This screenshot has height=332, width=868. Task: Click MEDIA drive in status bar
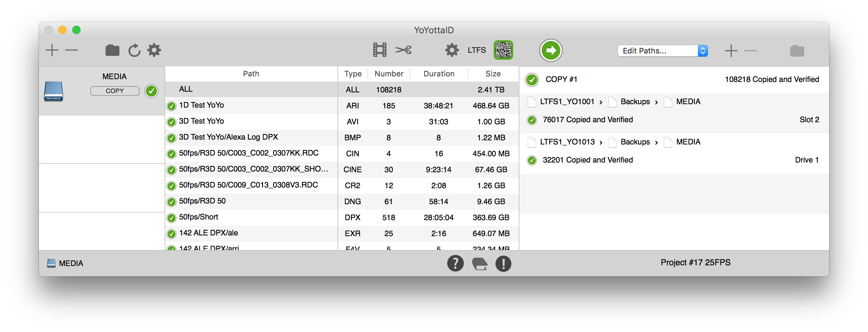click(x=65, y=263)
